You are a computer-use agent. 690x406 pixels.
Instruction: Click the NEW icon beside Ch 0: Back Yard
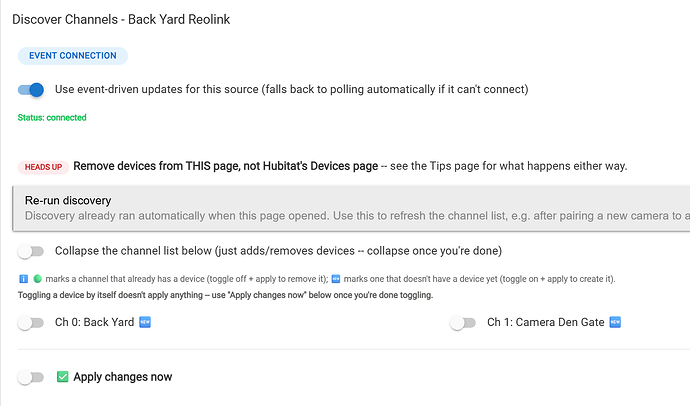pyautogui.click(x=145, y=322)
